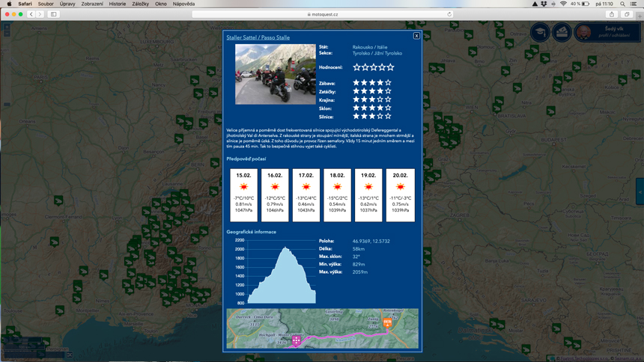644x362 pixels.
Task: Click the purple start marker on the route map
Action: coord(297,340)
